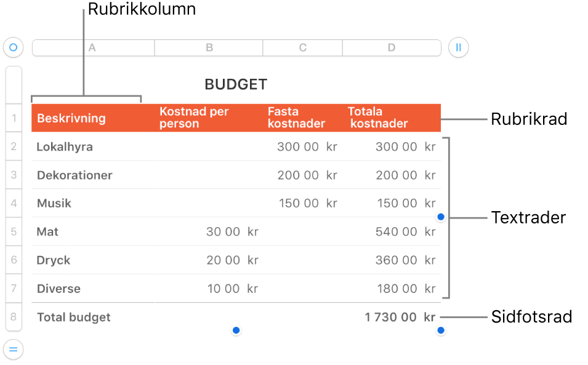Select column reference tab B
Screen dimensions: 588x365
tap(208, 47)
